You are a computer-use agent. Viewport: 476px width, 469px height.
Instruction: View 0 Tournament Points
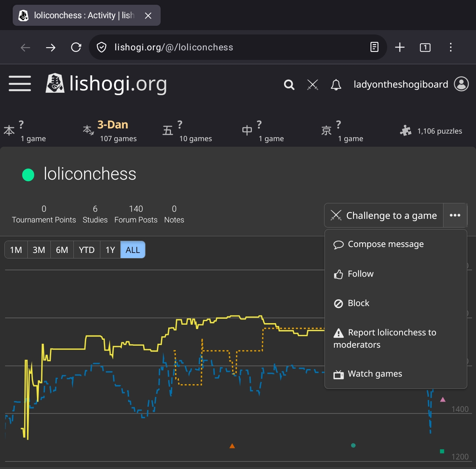tap(44, 214)
